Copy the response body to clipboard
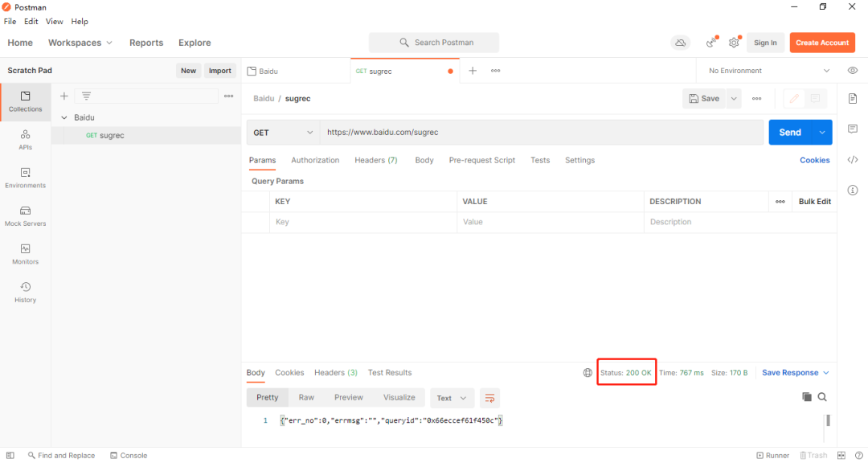868x463 pixels. coord(807,396)
